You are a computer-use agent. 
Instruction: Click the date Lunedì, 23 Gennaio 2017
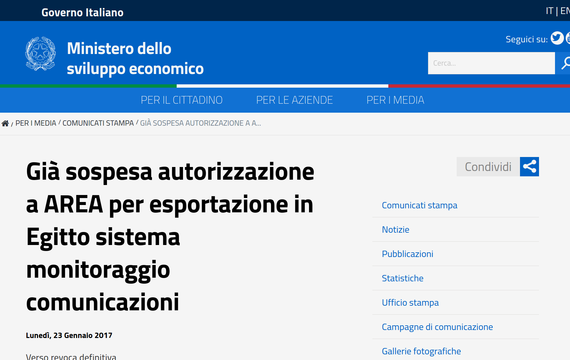[x=69, y=335]
